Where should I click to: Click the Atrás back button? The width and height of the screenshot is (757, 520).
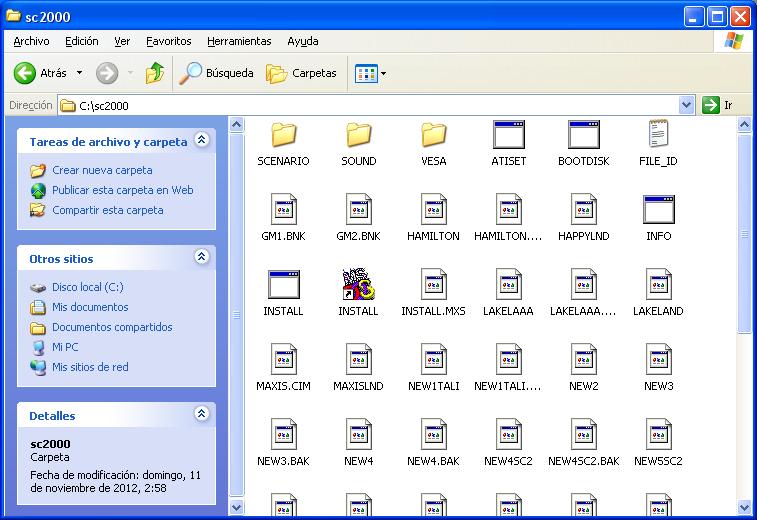pos(40,73)
